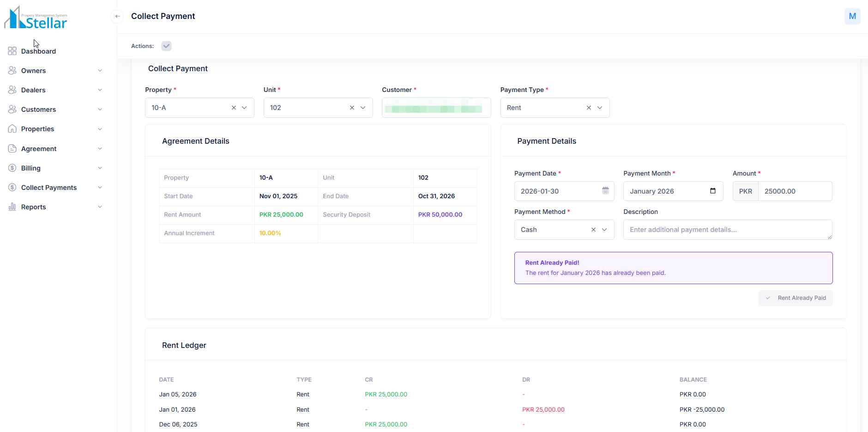Viewport: 868px width, 432px height.
Task: Expand the Property dropdown
Action: (244, 108)
